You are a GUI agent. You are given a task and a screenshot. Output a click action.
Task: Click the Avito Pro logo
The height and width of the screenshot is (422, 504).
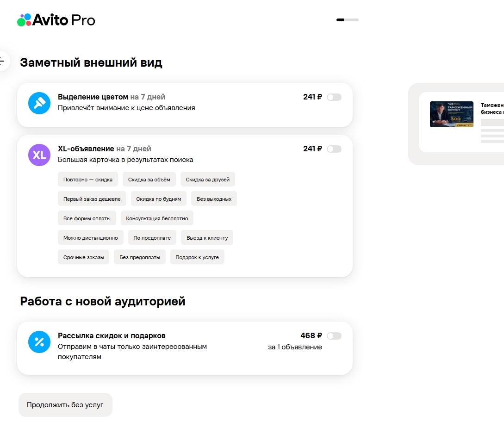click(x=56, y=20)
